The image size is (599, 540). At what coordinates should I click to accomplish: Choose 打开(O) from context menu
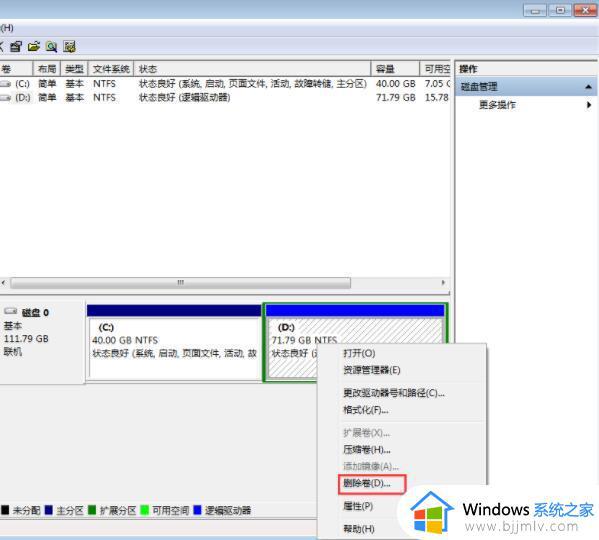point(359,353)
